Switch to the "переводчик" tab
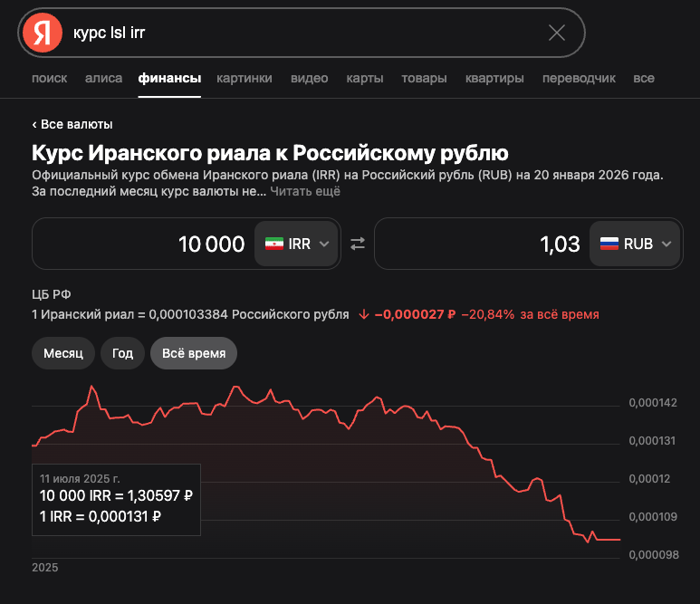The width and height of the screenshot is (700, 604). 579,78
